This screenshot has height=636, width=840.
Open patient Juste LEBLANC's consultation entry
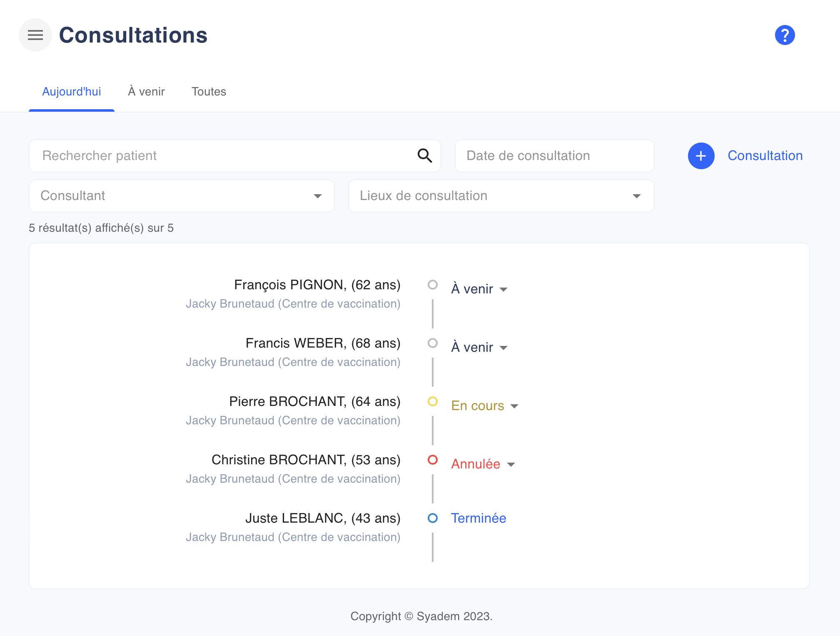pyautogui.click(x=322, y=518)
